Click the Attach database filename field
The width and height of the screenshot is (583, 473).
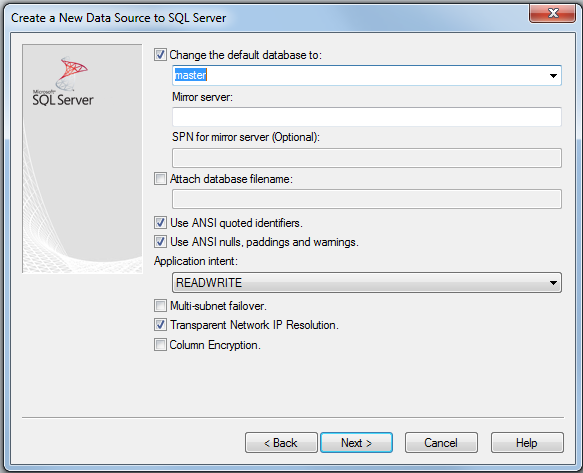[367, 199]
